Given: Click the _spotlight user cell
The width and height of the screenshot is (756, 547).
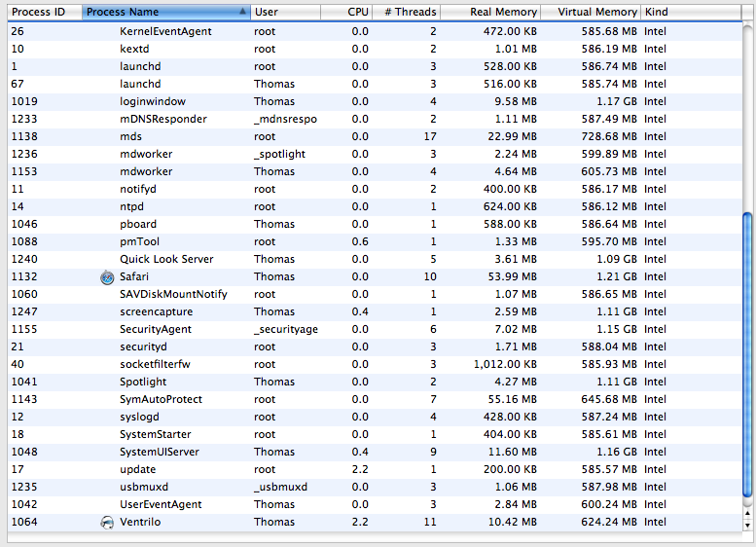Looking at the screenshot, I should point(279,155).
